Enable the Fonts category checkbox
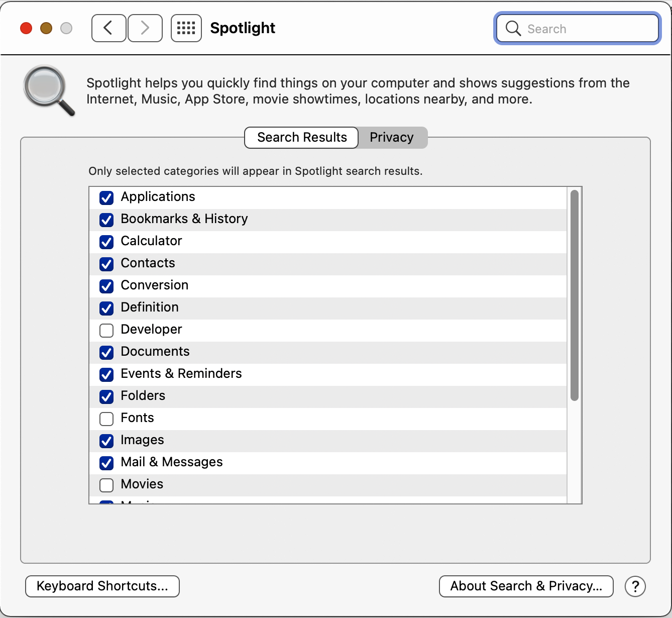 [x=106, y=419]
